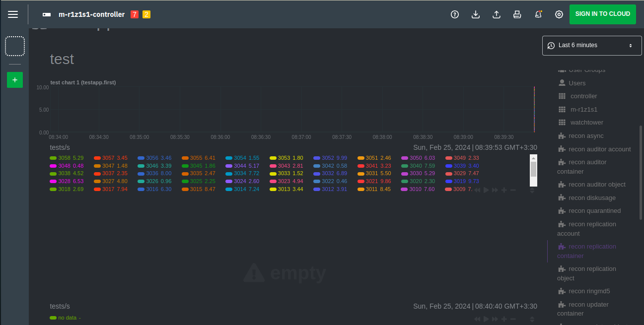The width and height of the screenshot is (644, 325).
Task: Click the SIGN IN TO CLOUD button
Action: (602, 14)
